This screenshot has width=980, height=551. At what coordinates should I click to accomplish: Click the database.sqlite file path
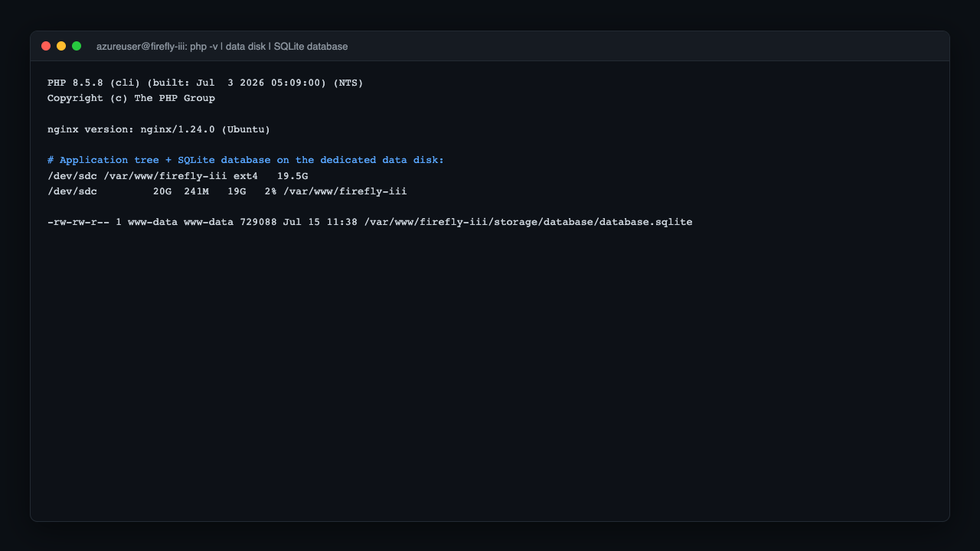pyautogui.click(x=528, y=222)
